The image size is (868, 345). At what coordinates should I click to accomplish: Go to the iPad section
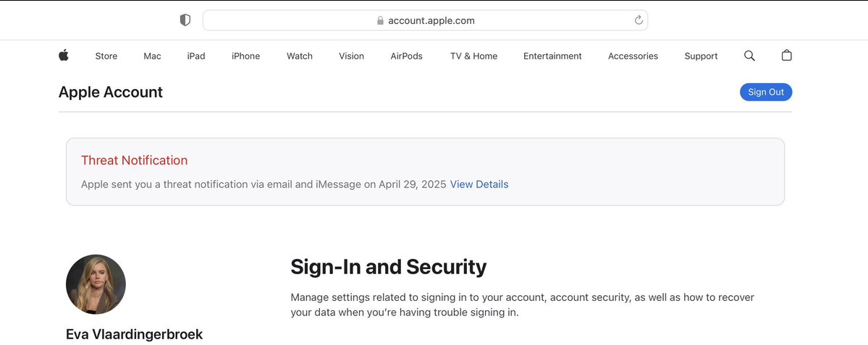point(196,56)
